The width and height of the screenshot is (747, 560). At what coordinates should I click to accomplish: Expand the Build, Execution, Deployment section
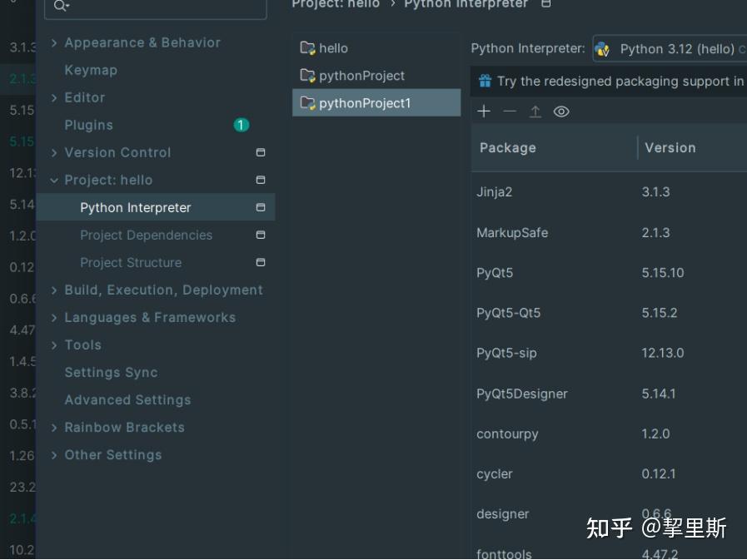[x=53, y=290]
